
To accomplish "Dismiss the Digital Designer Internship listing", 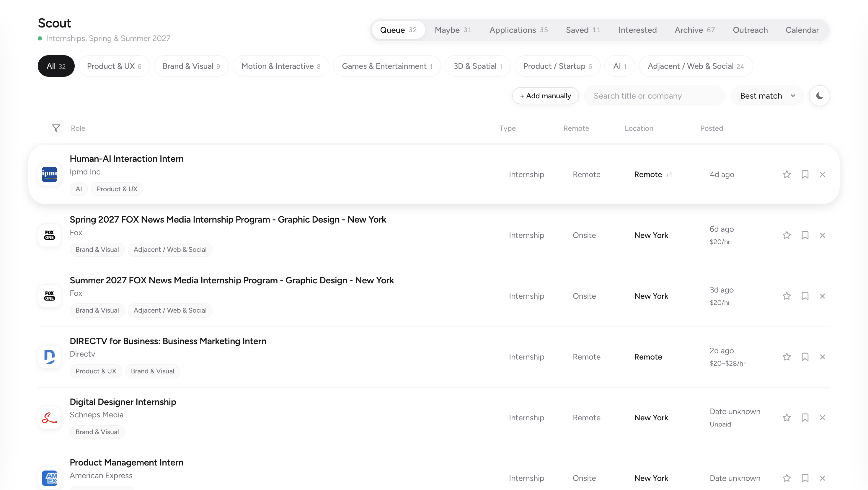I will coord(823,418).
